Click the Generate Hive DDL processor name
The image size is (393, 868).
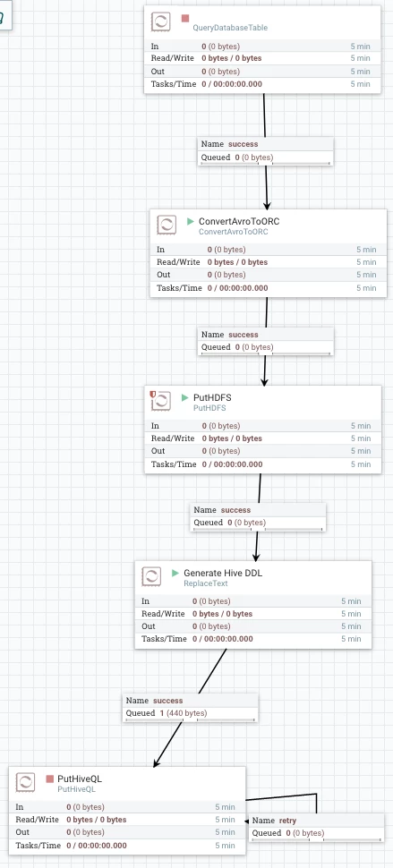point(223,573)
